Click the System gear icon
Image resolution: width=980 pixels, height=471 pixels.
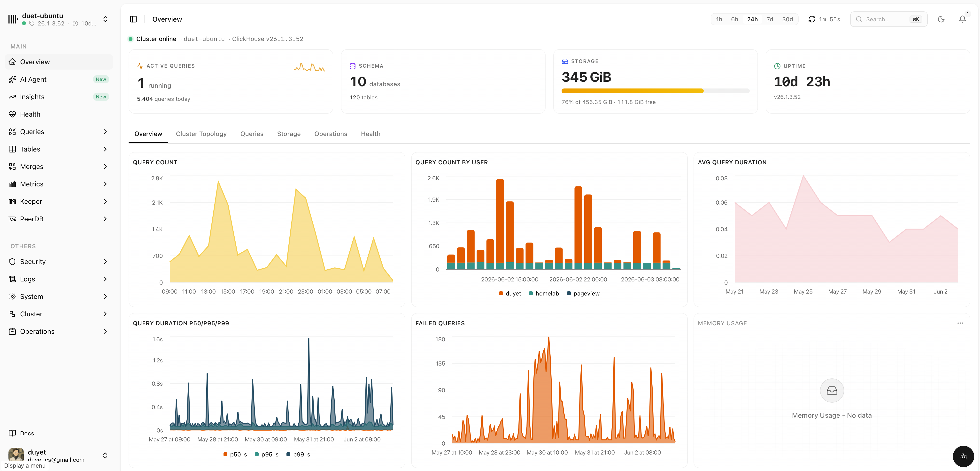click(x=13, y=297)
